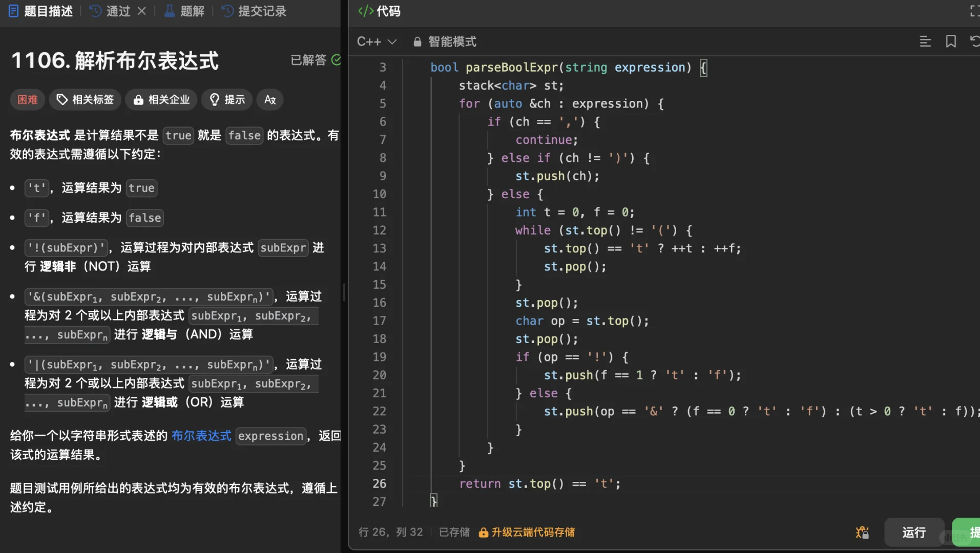Click line number 22 in the gutter
Viewport: 980px width, 553px height.
(379, 412)
